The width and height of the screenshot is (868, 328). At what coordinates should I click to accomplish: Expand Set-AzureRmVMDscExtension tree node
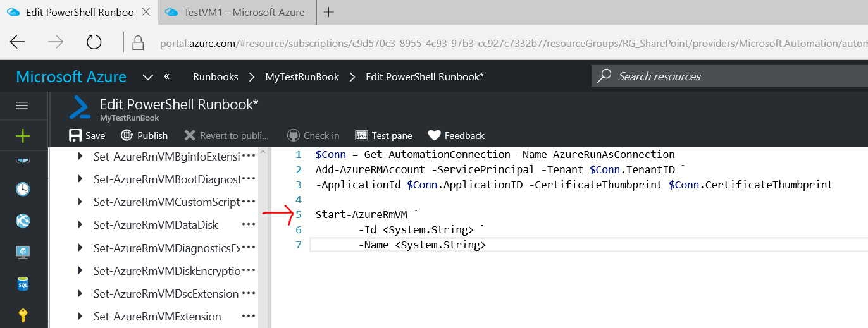(80, 293)
